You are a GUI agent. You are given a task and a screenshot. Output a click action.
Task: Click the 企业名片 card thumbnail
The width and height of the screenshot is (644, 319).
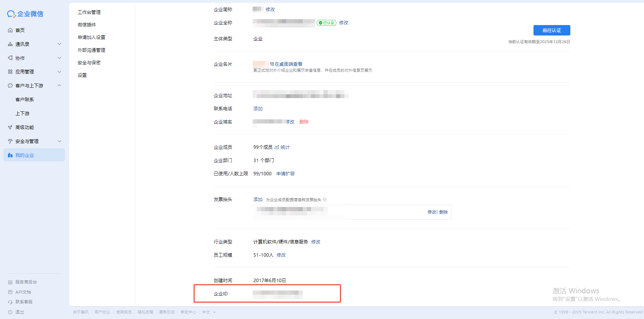[x=261, y=64]
